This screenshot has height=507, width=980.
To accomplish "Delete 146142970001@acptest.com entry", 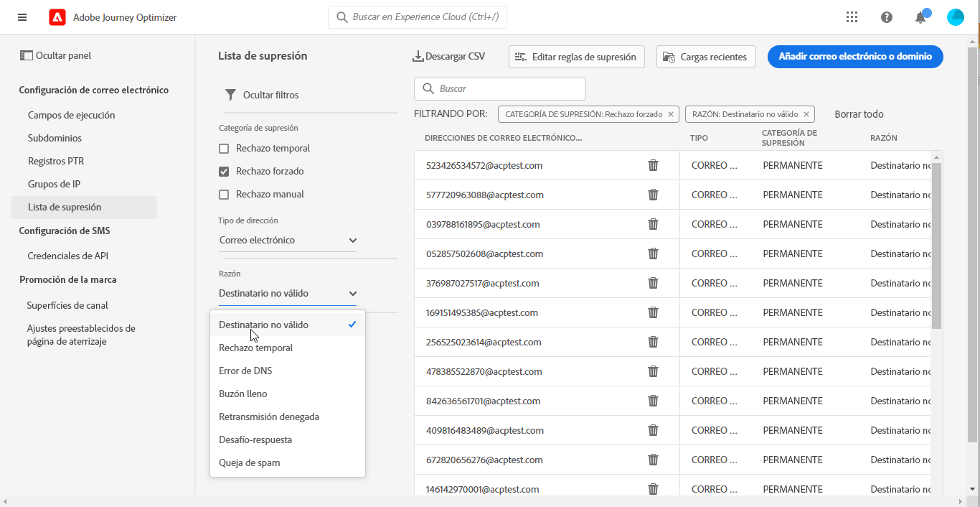I will click(x=653, y=489).
